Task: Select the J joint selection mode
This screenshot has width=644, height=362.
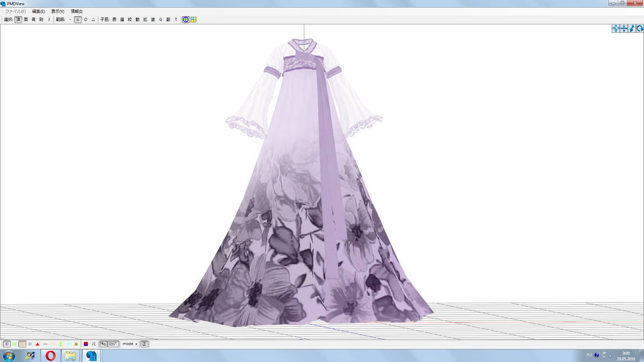Action: tap(49, 19)
